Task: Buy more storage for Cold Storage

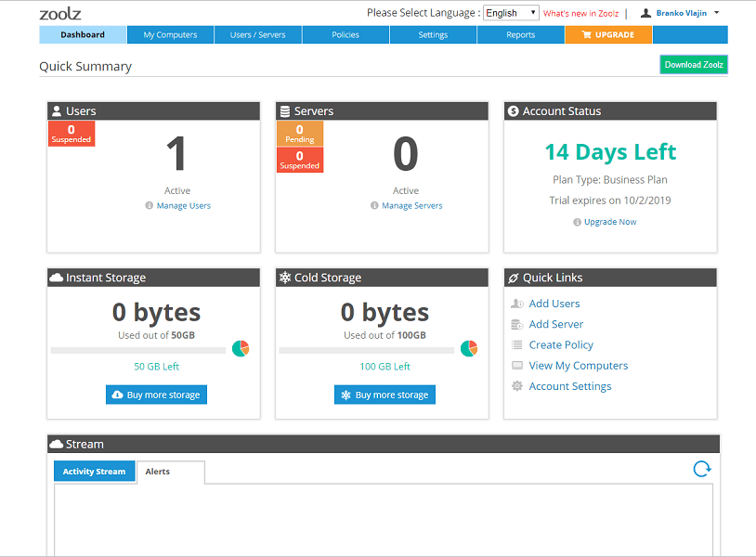Action: [x=385, y=395]
